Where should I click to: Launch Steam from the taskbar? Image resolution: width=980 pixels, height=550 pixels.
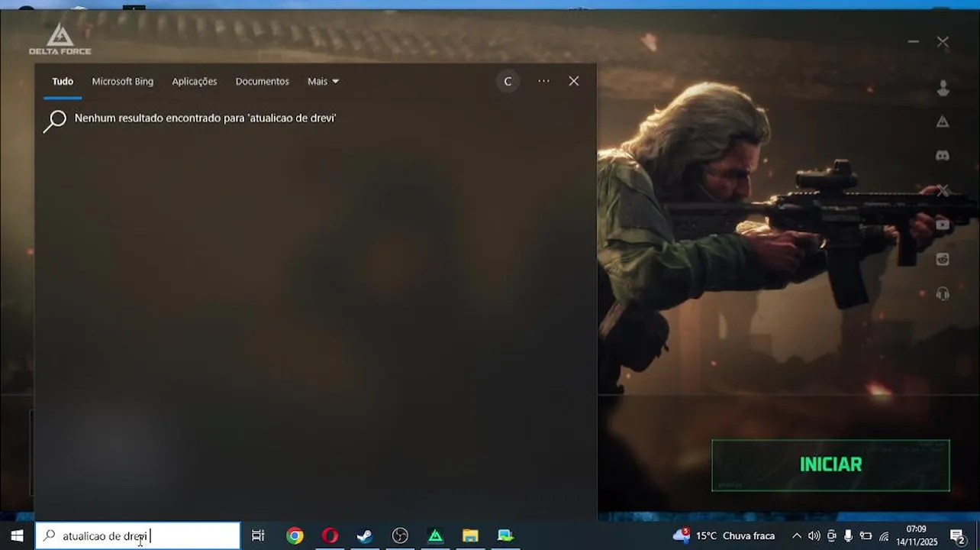pos(365,535)
